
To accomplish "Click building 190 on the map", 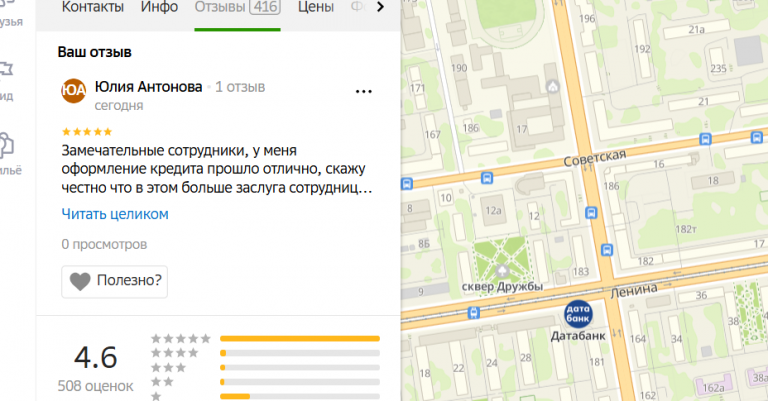I will point(459,68).
